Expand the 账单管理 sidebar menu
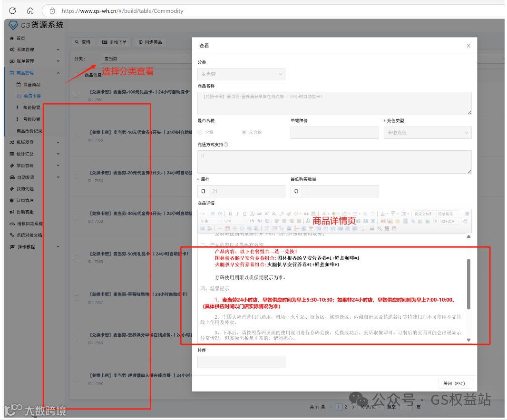The width and height of the screenshot is (507, 420). [34, 61]
